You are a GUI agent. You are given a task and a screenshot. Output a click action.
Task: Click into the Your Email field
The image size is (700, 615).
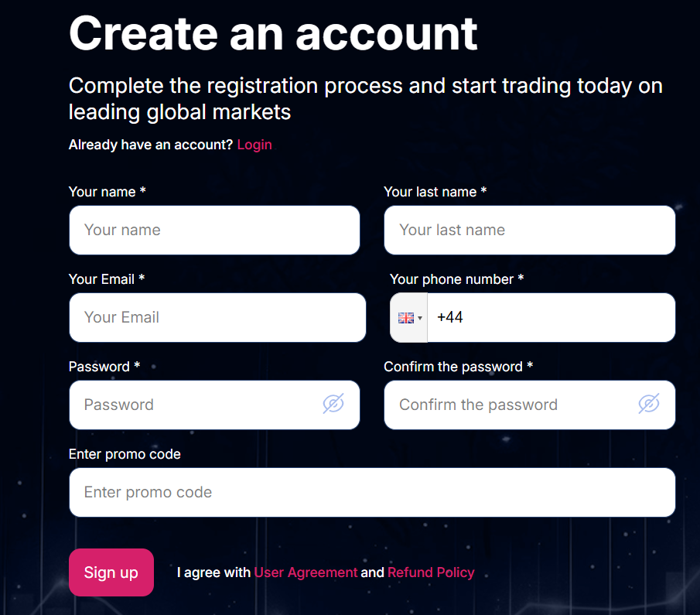coord(217,317)
